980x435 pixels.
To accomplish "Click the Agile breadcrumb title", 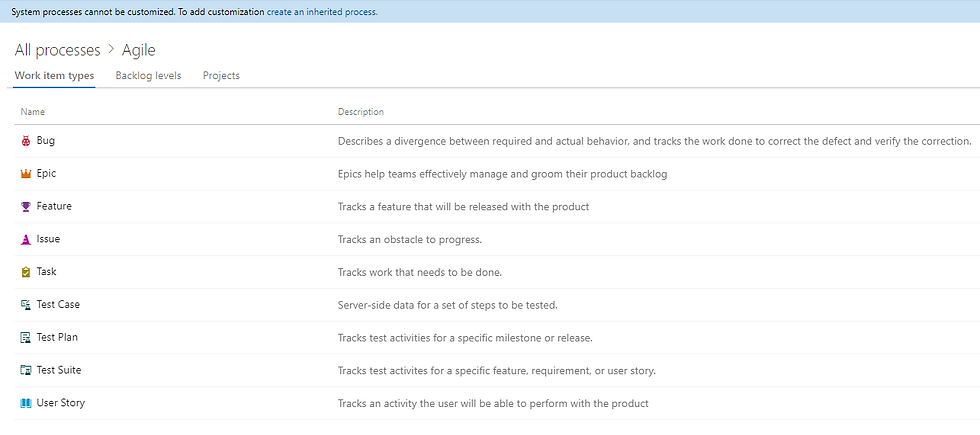I will tap(139, 50).
